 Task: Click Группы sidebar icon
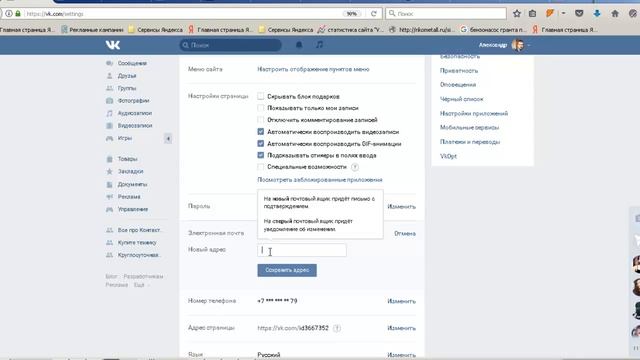[x=109, y=88]
